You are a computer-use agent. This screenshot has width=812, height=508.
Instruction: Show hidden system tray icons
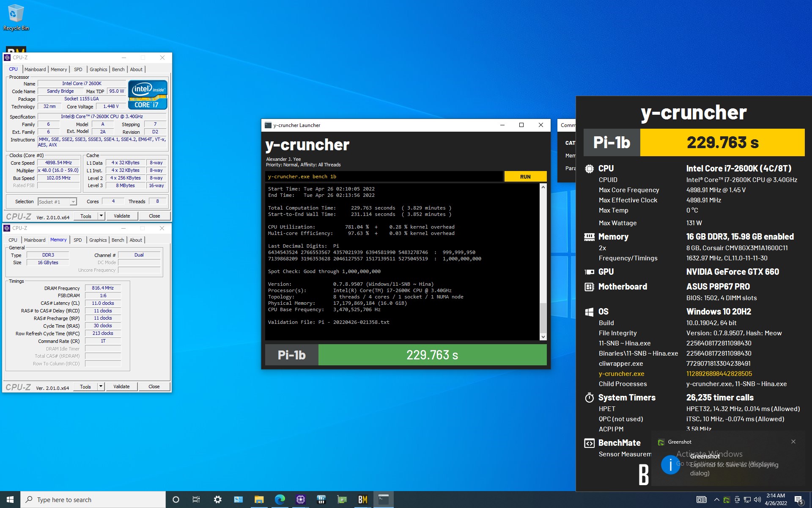click(716, 500)
